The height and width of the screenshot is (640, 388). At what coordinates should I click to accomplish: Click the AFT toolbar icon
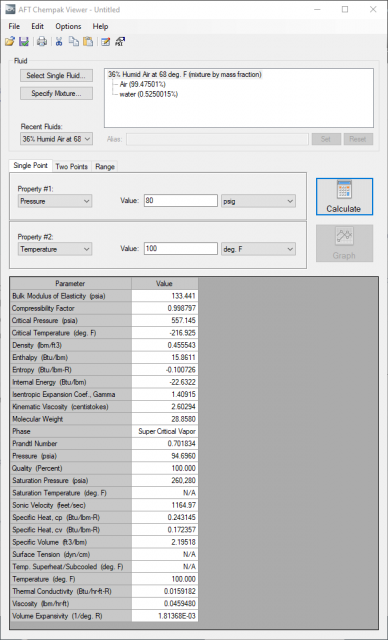tap(120, 42)
